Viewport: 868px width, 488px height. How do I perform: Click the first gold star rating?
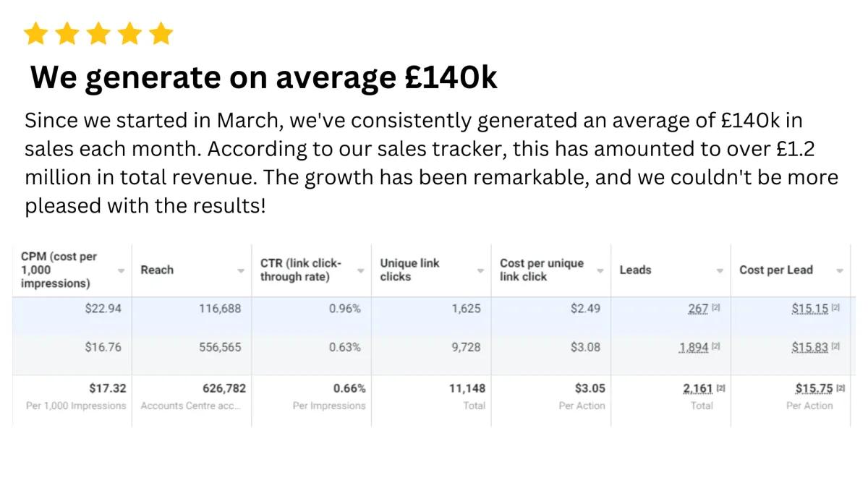35,33
